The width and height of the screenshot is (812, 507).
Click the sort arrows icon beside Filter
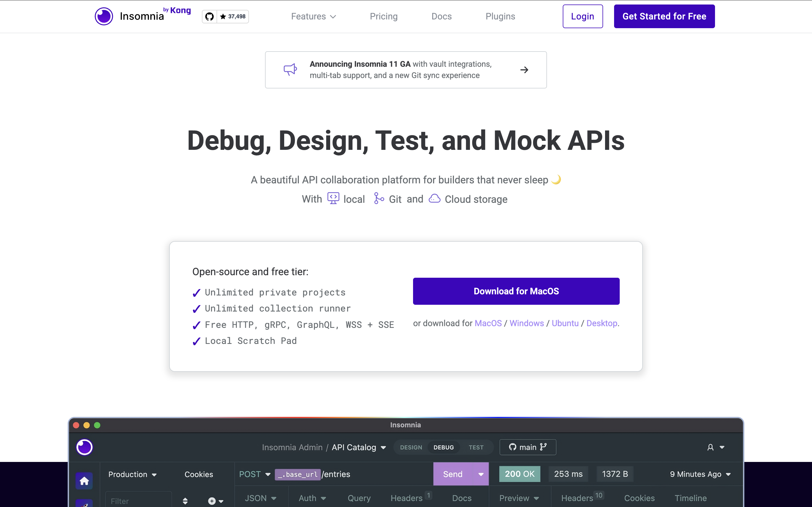click(185, 501)
